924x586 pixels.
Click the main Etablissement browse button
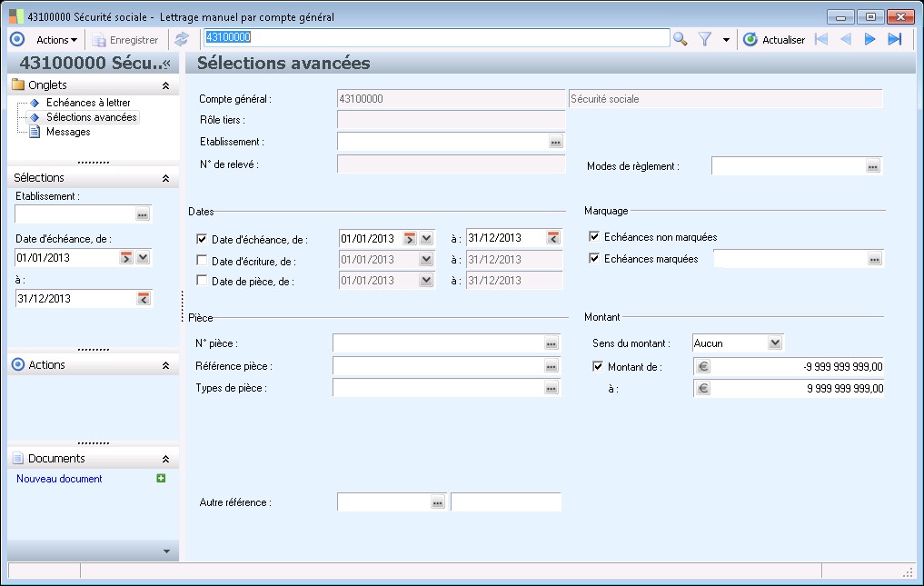tap(556, 142)
